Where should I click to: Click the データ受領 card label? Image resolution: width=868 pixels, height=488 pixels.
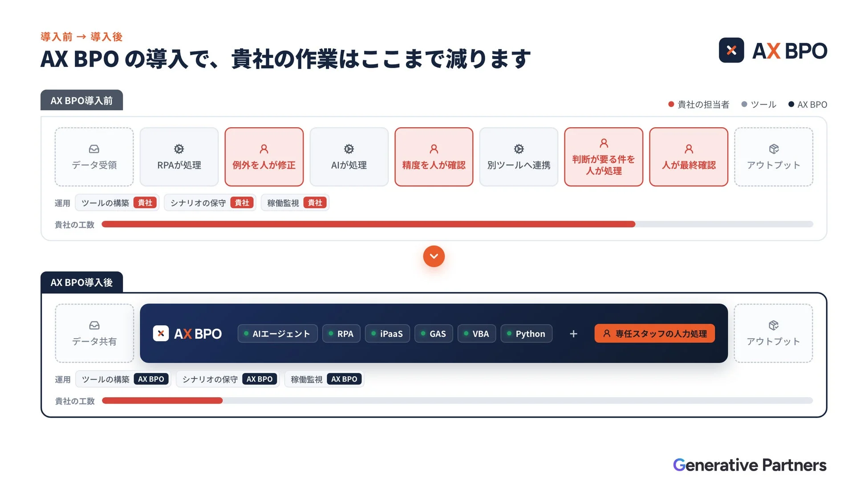coord(94,165)
